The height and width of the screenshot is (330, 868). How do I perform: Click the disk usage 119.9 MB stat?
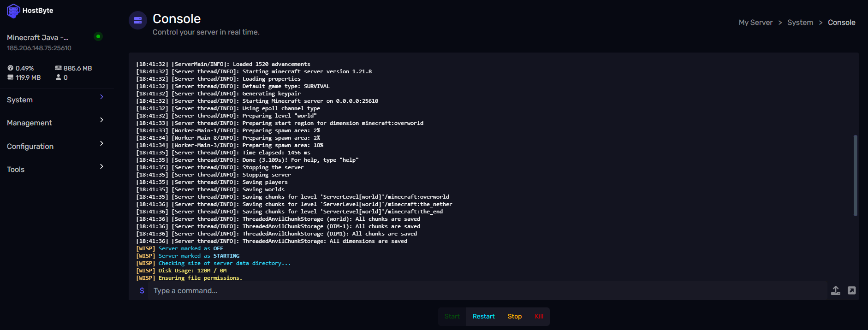[x=24, y=77]
